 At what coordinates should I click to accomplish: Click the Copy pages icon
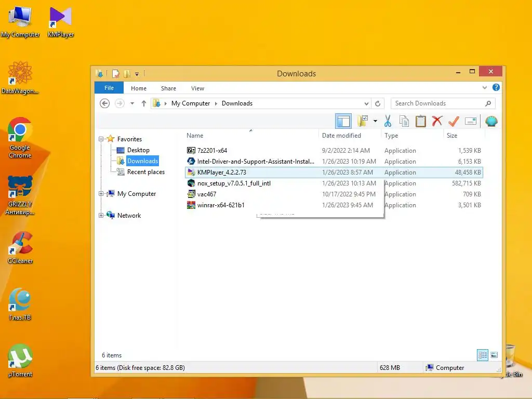pos(404,121)
